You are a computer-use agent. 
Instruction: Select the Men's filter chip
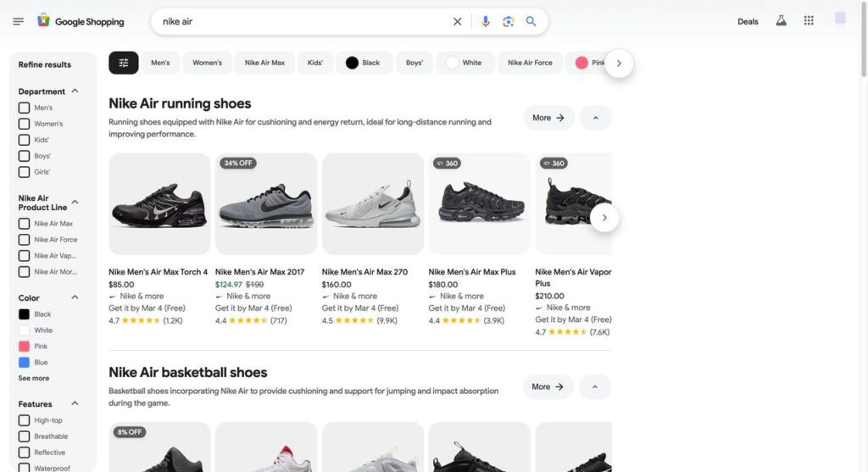click(160, 63)
